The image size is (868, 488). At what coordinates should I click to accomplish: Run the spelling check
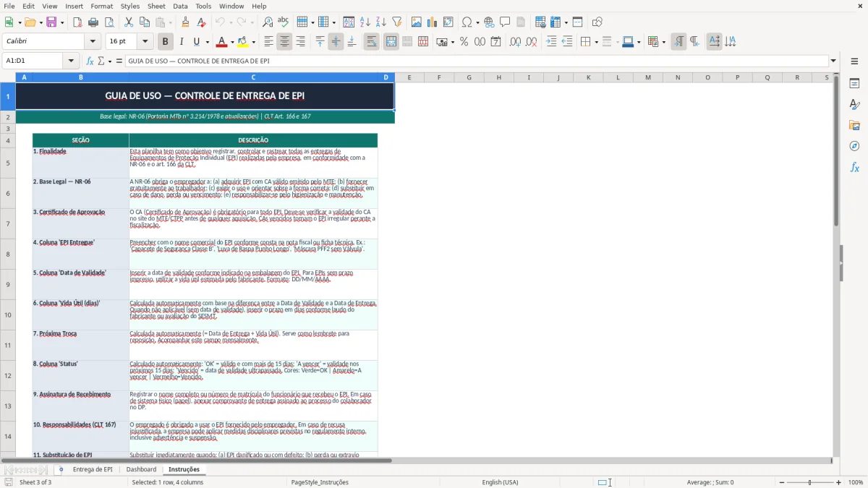283,22
